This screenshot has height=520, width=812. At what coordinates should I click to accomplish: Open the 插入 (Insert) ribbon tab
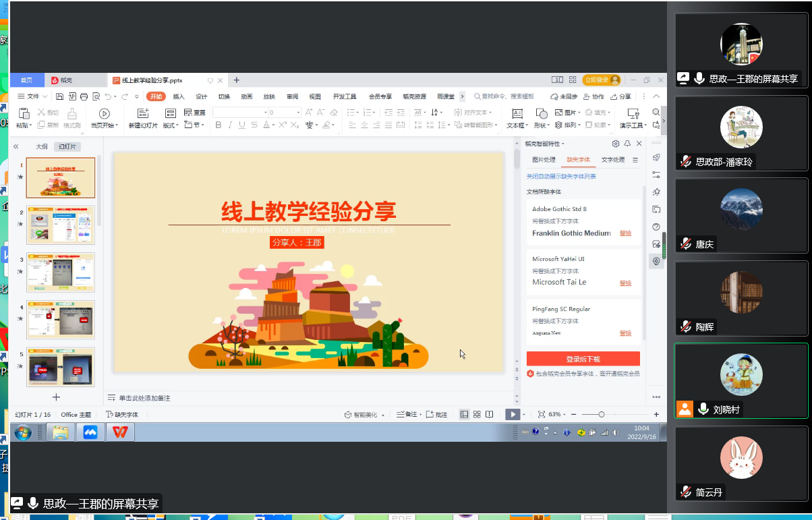[179, 96]
